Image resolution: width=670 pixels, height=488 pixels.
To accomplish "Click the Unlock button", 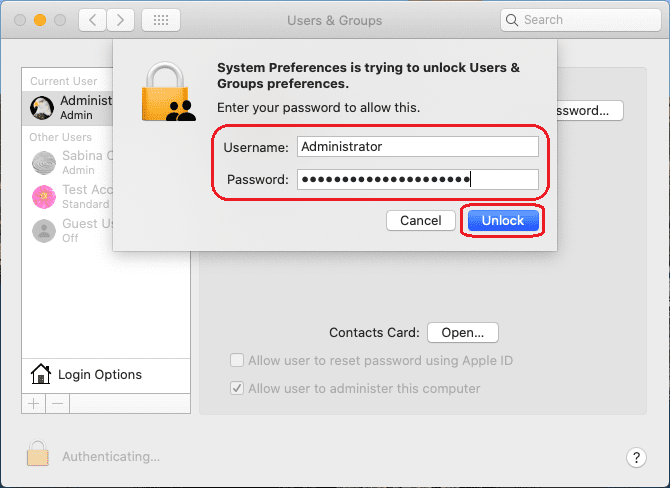I will [502, 220].
